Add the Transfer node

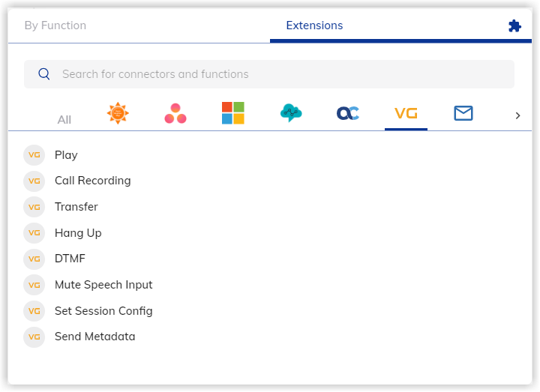click(76, 207)
